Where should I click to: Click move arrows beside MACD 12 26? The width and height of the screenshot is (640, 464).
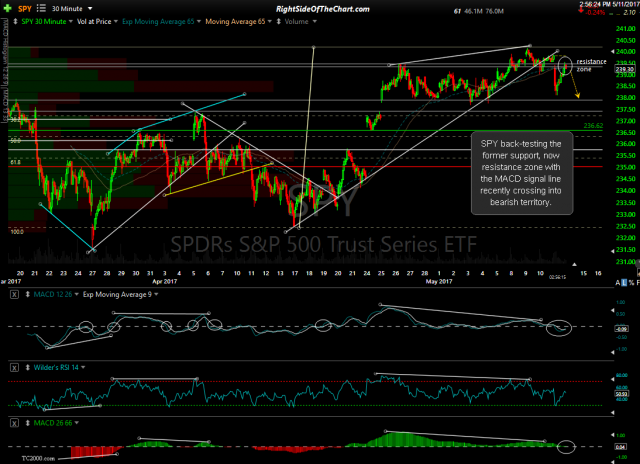click(x=28, y=294)
